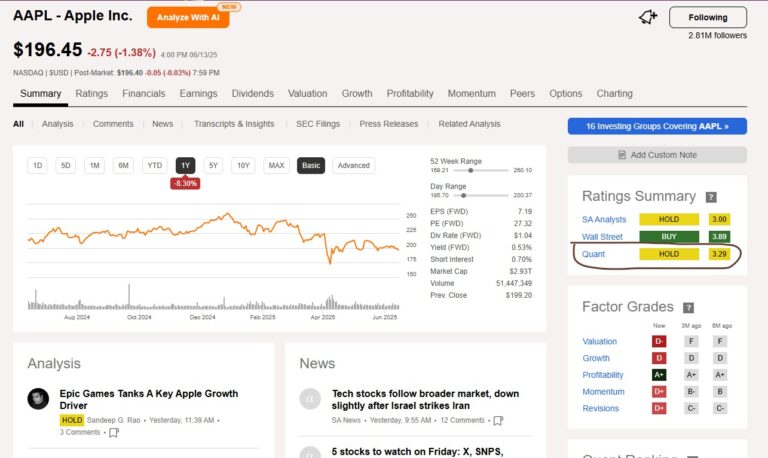Filter feed by Comments
This screenshot has width=768, height=458.
coord(113,124)
